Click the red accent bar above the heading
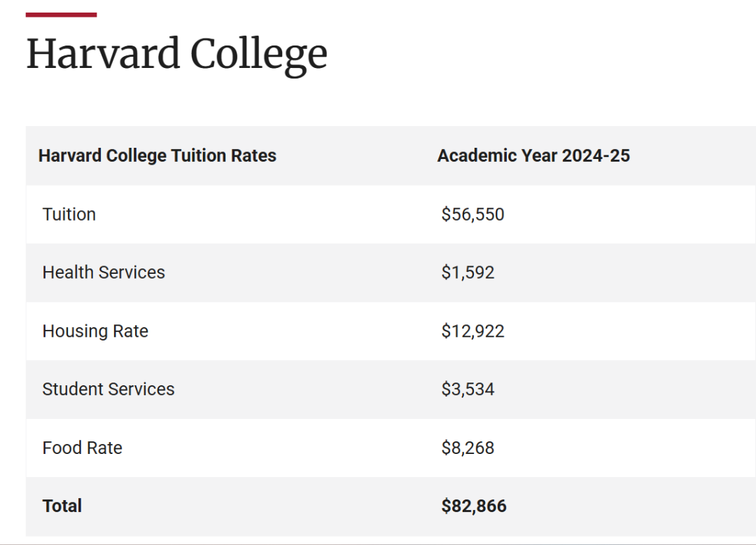Image resolution: width=756 pixels, height=545 pixels. (61, 15)
